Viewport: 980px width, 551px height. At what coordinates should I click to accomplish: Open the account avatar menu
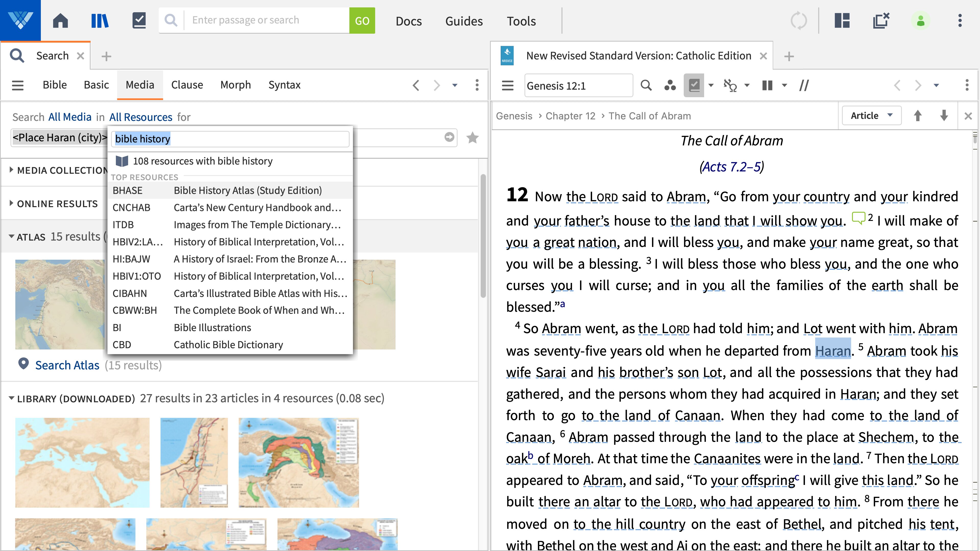921,21
